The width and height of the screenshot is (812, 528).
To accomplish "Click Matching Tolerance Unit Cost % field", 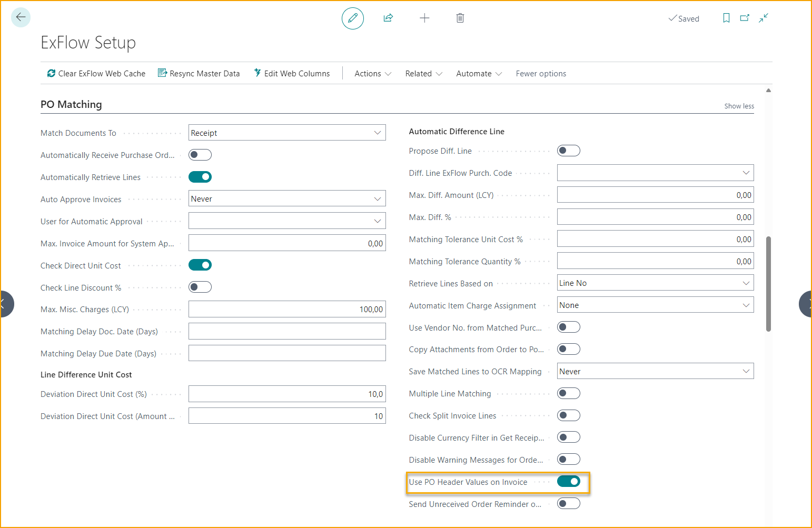I will 656,239.
